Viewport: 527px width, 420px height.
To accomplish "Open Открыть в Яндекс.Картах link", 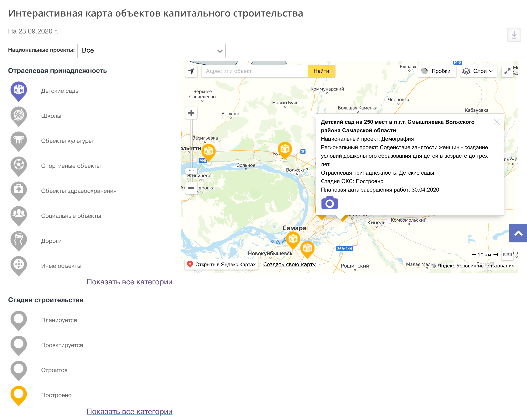I will click(x=221, y=264).
